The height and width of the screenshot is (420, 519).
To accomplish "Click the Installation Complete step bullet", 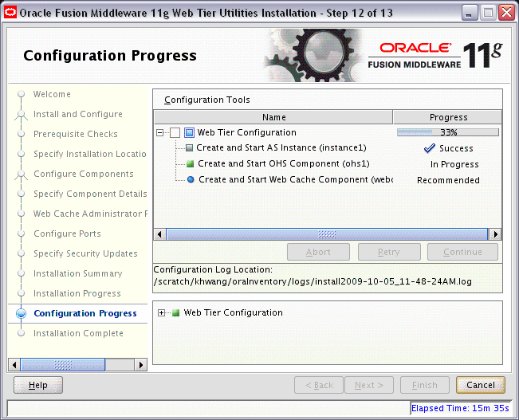I will pos(22,333).
